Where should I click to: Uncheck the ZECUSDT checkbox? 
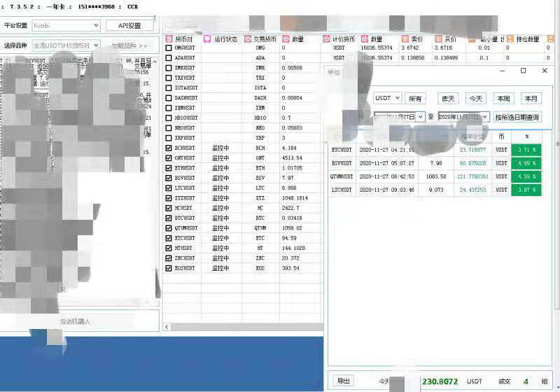[169, 258]
